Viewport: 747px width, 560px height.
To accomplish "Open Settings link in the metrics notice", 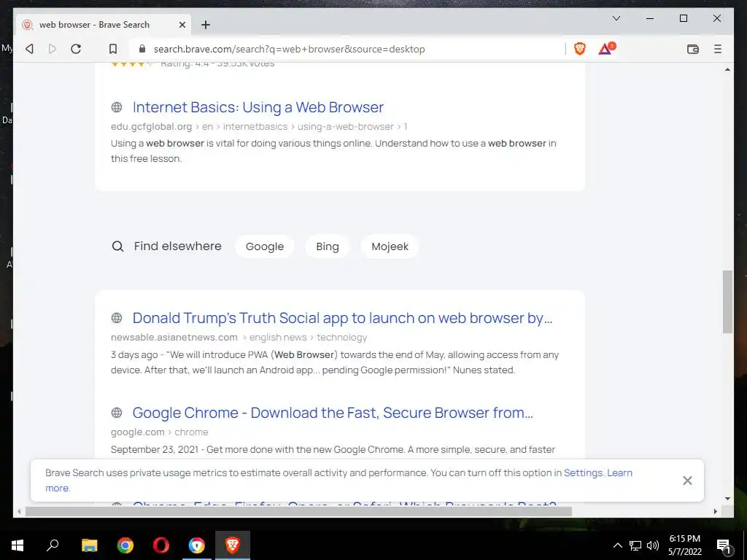I will pyautogui.click(x=583, y=472).
